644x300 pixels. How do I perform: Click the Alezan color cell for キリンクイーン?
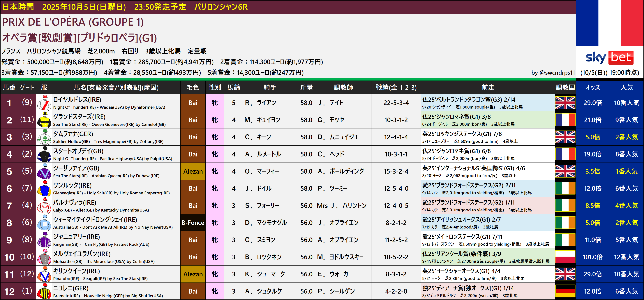click(193, 274)
